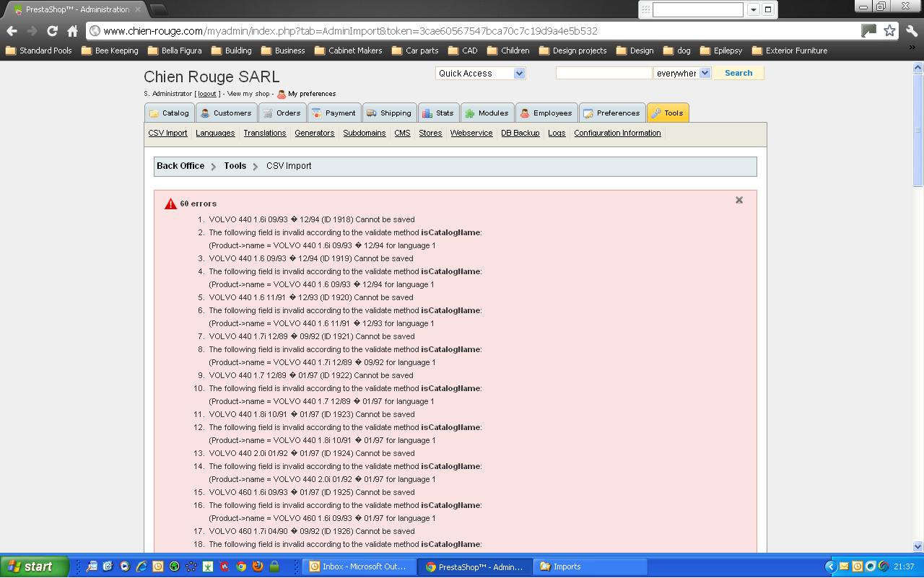Click the Windows Start button
The image size is (924, 578).
click(x=35, y=566)
